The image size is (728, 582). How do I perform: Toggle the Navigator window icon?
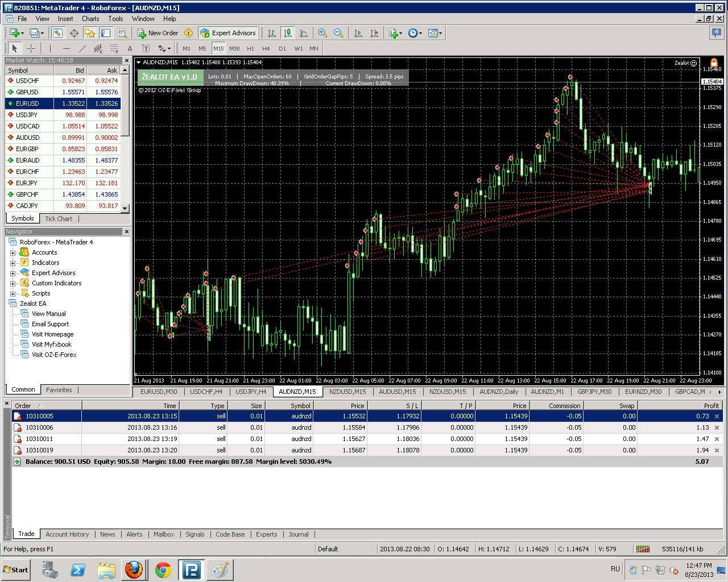pos(90,33)
